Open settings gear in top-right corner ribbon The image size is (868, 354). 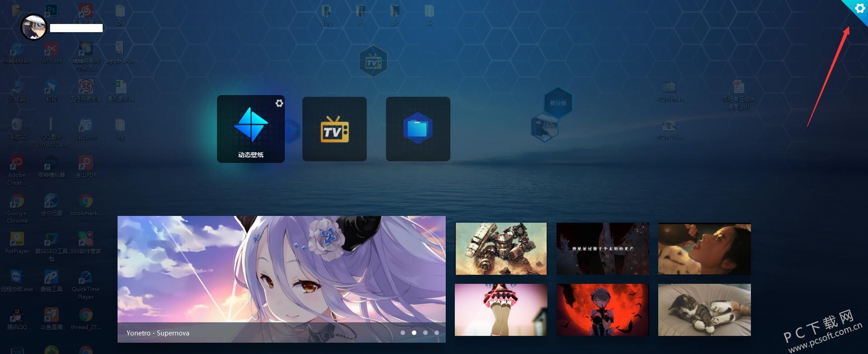(x=859, y=9)
